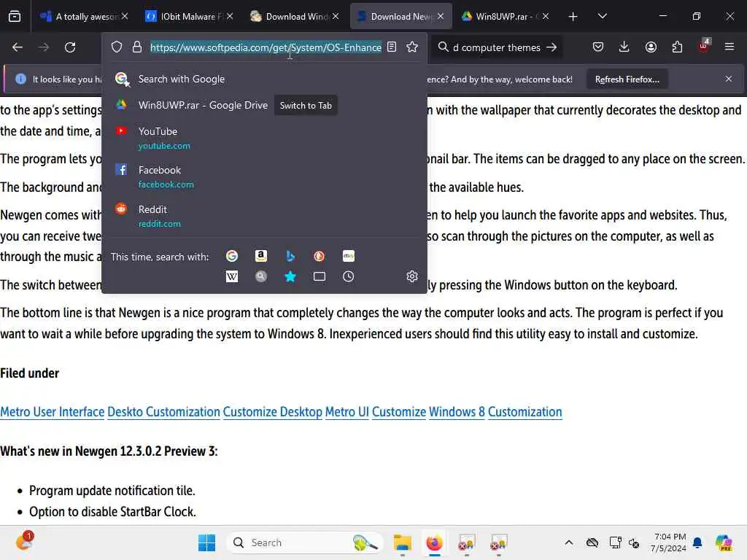Open search settings gear in dropdown
The image size is (747, 560).
click(x=412, y=276)
